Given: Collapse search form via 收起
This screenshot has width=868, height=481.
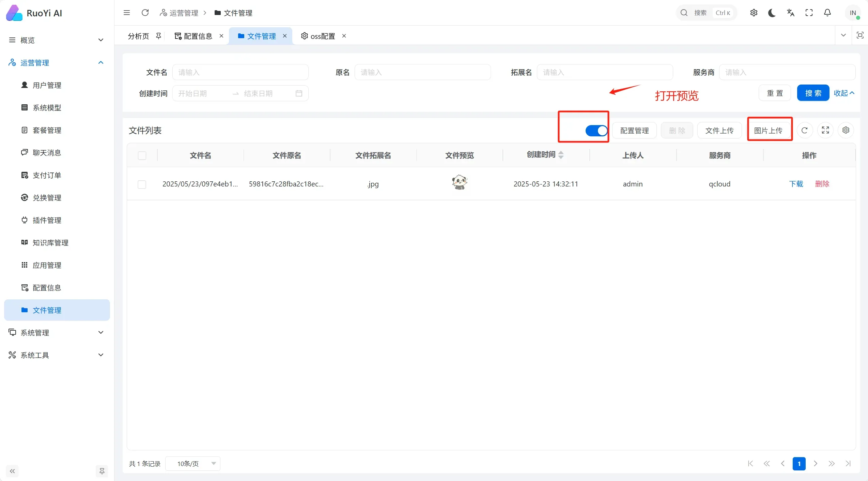Looking at the screenshot, I should [x=843, y=93].
